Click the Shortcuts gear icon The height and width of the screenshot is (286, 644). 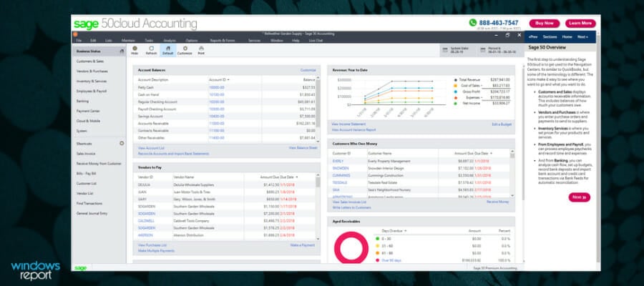(x=122, y=143)
